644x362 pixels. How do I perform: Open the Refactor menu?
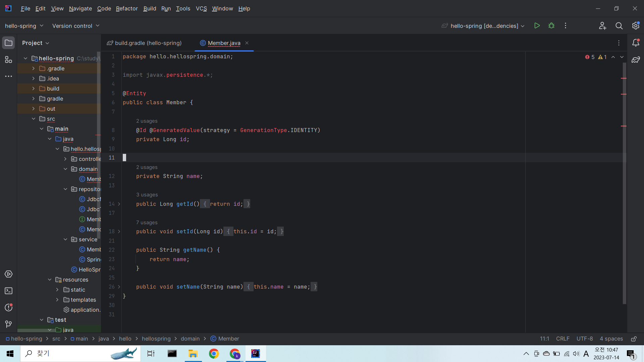[x=127, y=8]
